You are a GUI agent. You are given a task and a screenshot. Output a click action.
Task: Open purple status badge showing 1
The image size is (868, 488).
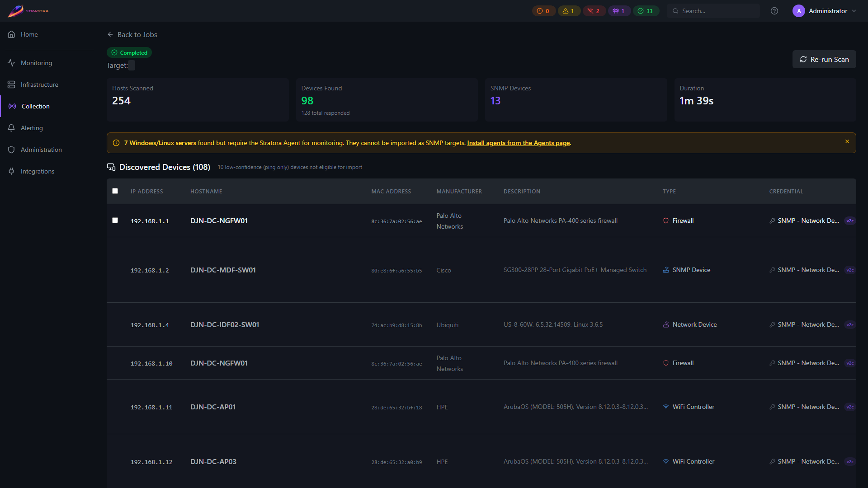[x=619, y=11]
